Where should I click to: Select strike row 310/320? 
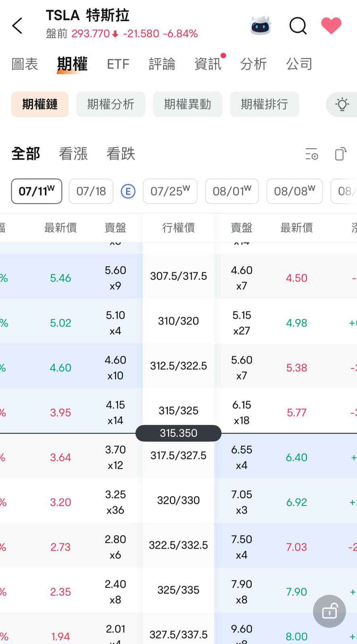click(x=178, y=321)
